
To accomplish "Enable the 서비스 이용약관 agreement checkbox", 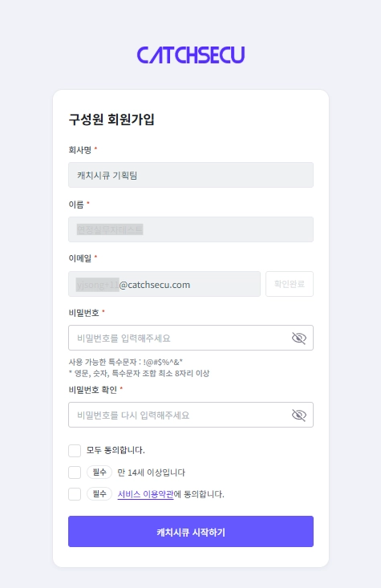I will click(x=75, y=494).
